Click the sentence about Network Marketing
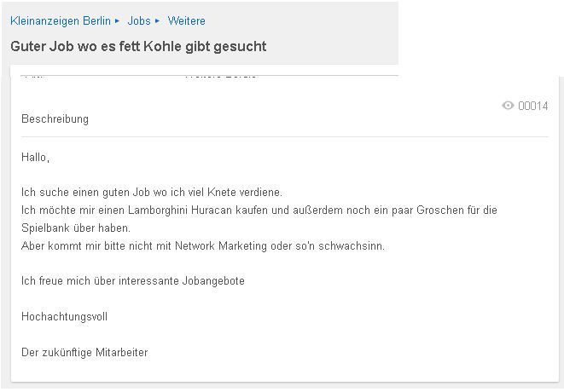Viewport: 564px width, 392px height. (202, 246)
